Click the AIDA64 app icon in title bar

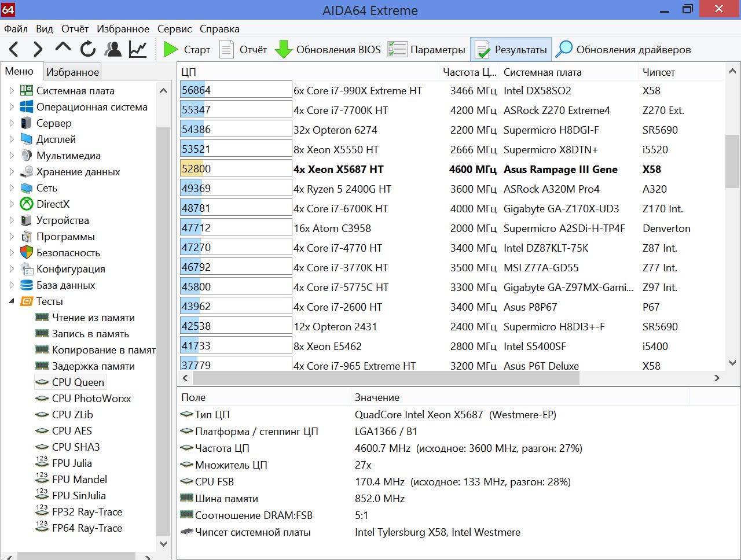8,9
